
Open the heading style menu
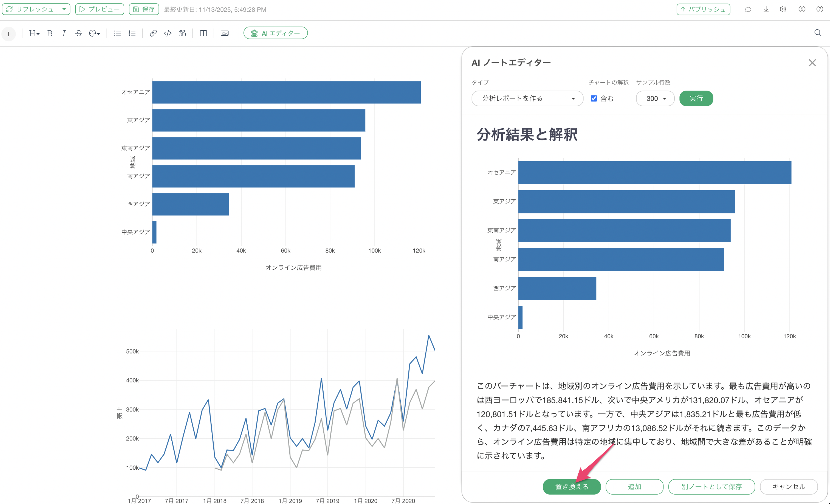click(34, 33)
